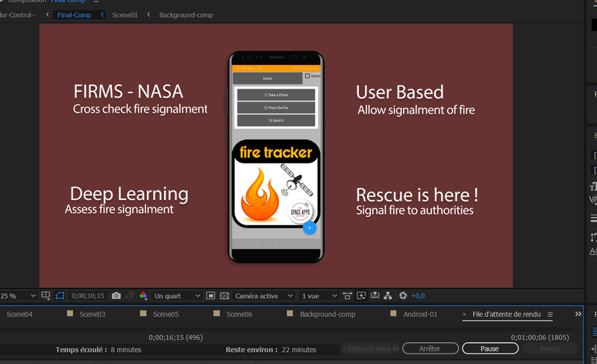Open the magnification ratio 25% dropdown

pyautogui.click(x=18, y=296)
